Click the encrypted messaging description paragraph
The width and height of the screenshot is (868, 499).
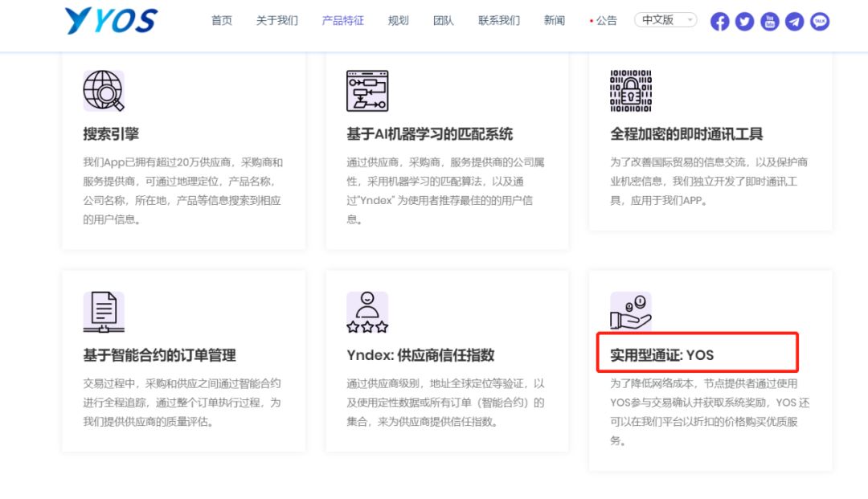click(x=709, y=182)
